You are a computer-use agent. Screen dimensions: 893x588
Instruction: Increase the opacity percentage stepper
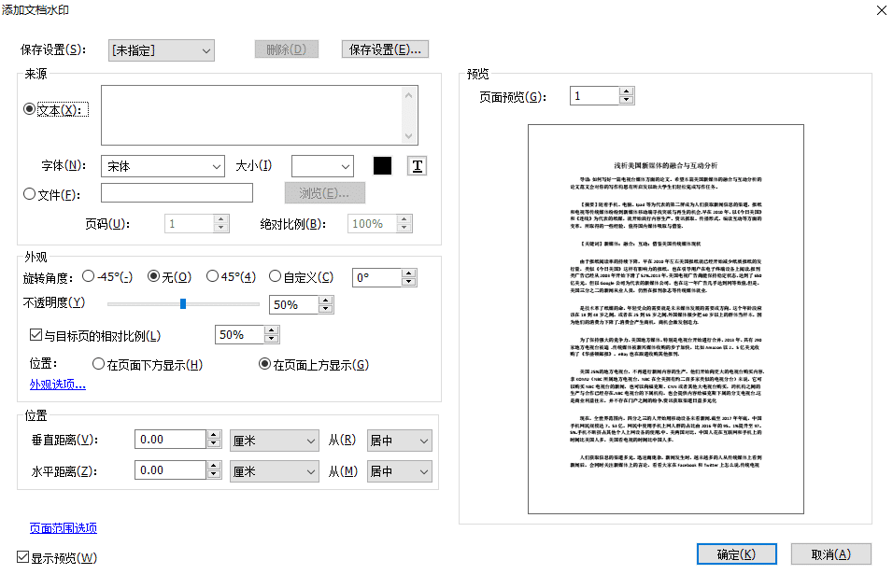click(x=326, y=300)
